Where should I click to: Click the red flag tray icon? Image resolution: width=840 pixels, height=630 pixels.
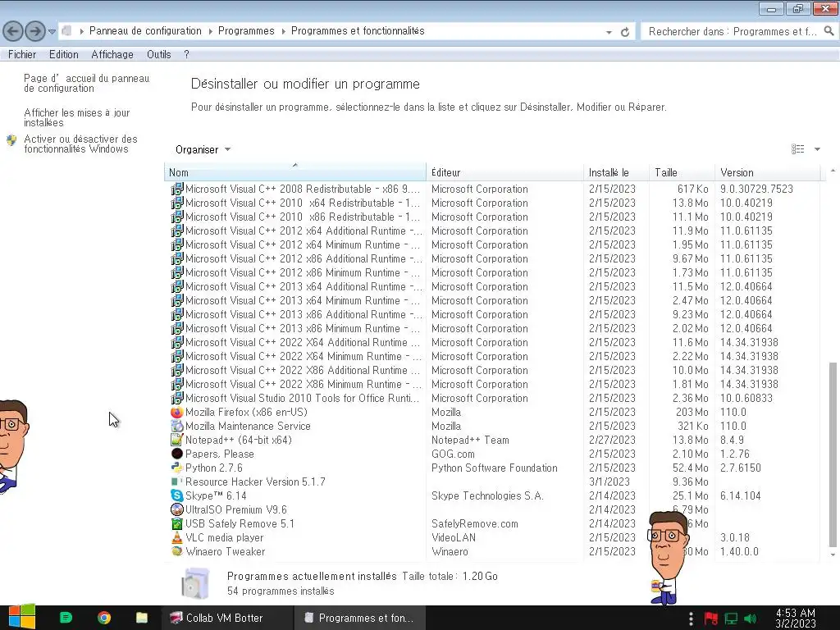[x=711, y=619]
